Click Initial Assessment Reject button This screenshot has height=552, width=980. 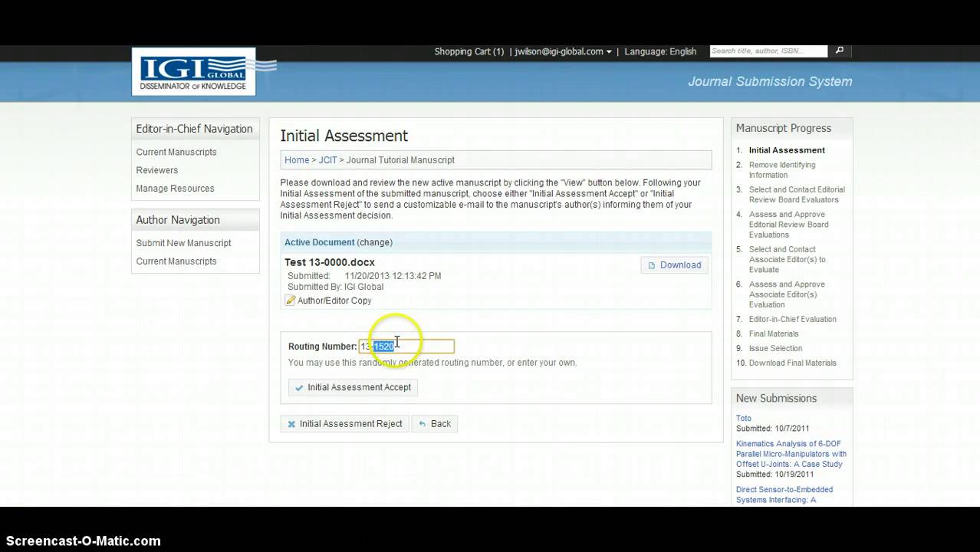[x=344, y=424]
